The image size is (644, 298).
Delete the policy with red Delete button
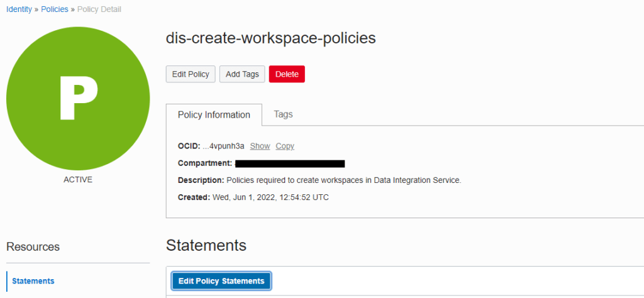287,74
